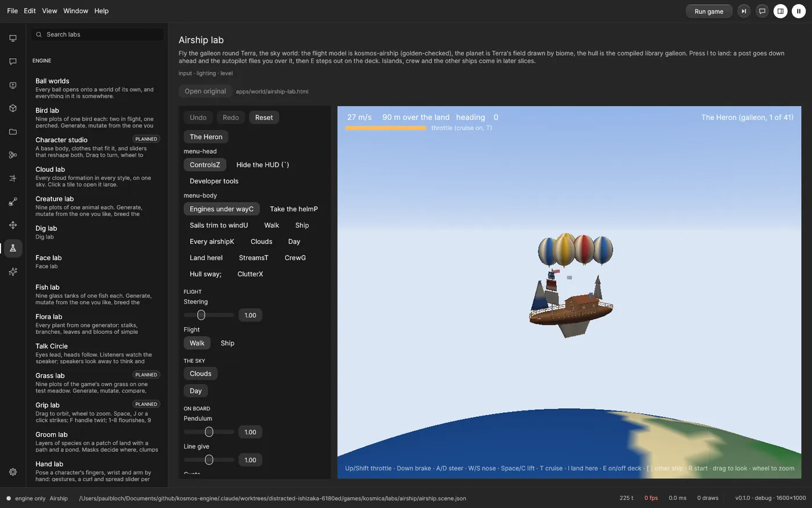
Task: Click the Run game button
Action: (709, 12)
